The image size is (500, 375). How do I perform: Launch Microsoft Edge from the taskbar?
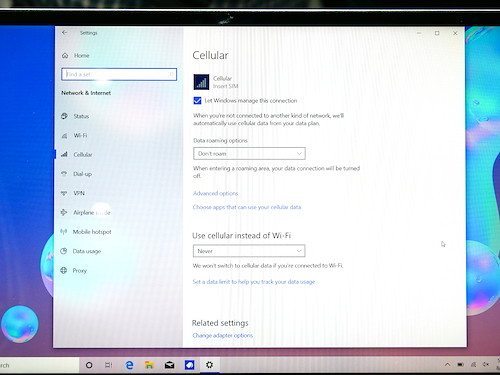coord(129,365)
